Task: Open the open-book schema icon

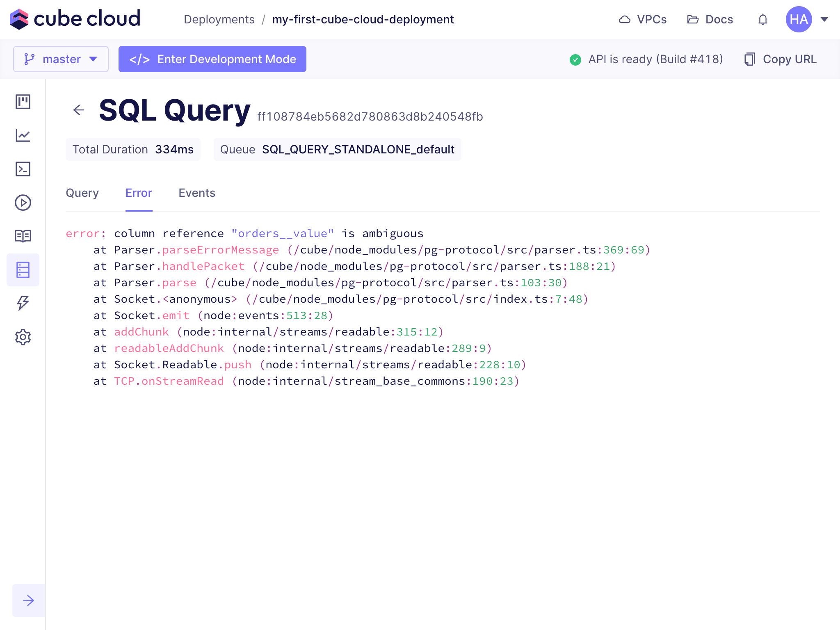Action: (x=23, y=236)
